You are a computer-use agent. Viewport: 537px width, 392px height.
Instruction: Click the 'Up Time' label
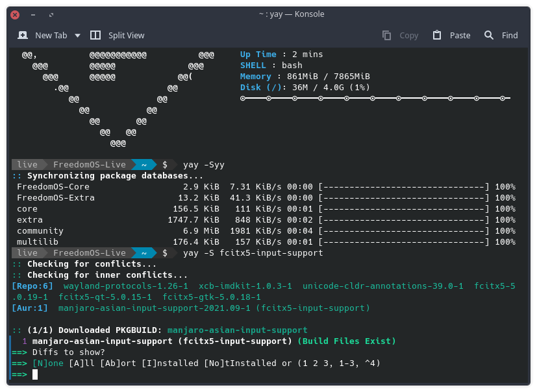pyautogui.click(x=258, y=55)
